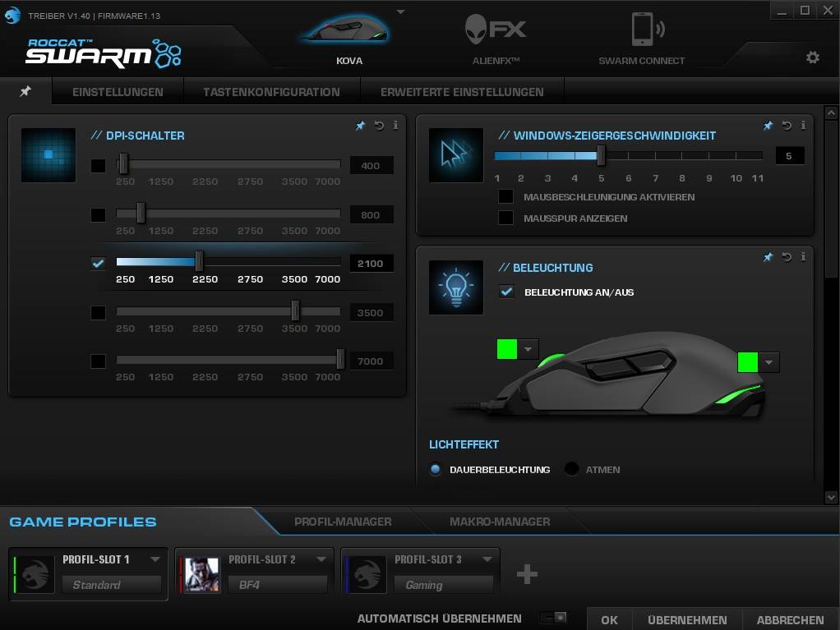The height and width of the screenshot is (630, 840).
Task: Click the green rear light color swatch
Action: tap(748, 362)
